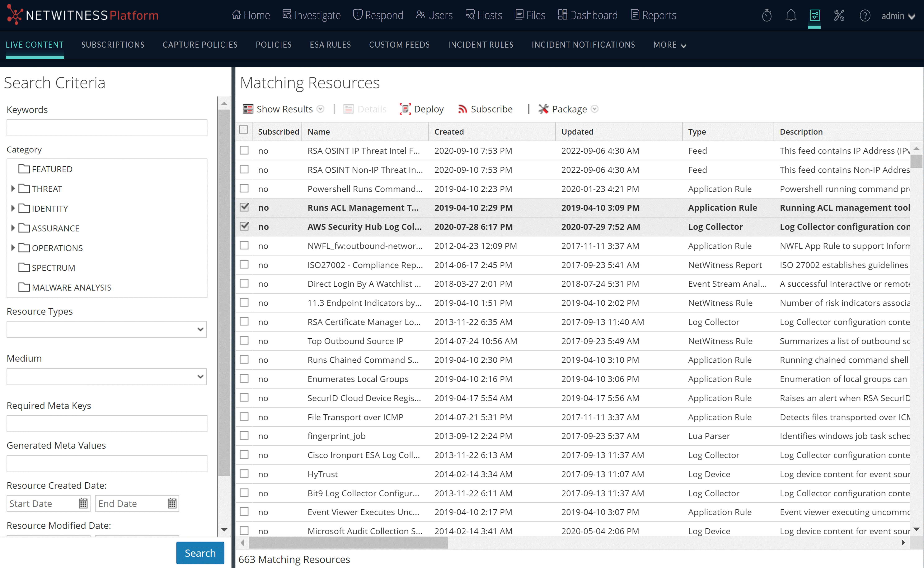Open the notifications bell icon
The image size is (924, 568).
click(791, 15)
